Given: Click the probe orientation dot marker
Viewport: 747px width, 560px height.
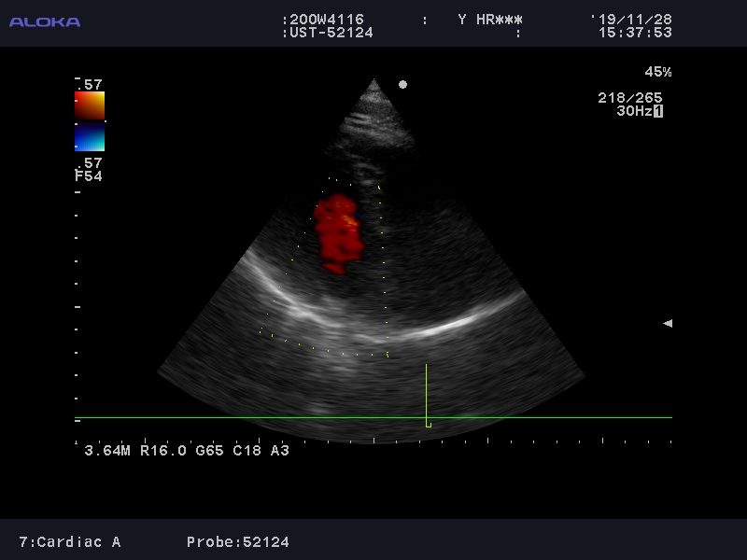Looking at the screenshot, I should pos(402,84).
